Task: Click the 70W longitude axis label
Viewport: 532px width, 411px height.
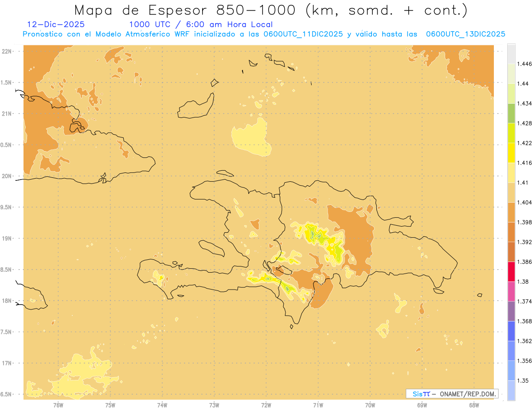Action: point(370,405)
